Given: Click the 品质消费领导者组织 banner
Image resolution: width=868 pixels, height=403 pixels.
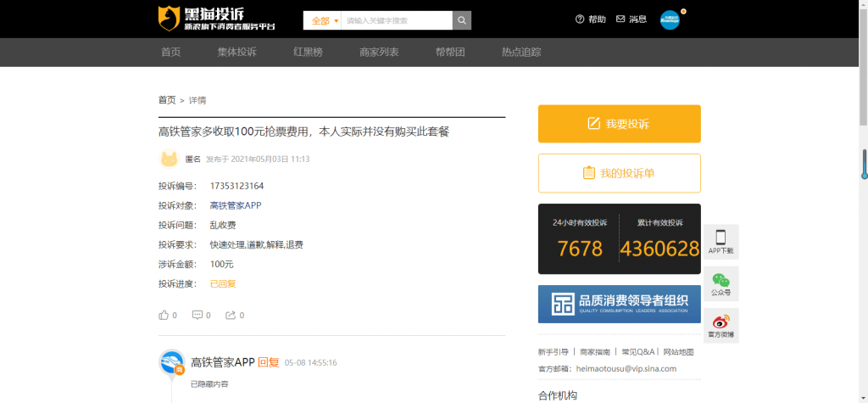Looking at the screenshot, I should click(619, 304).
